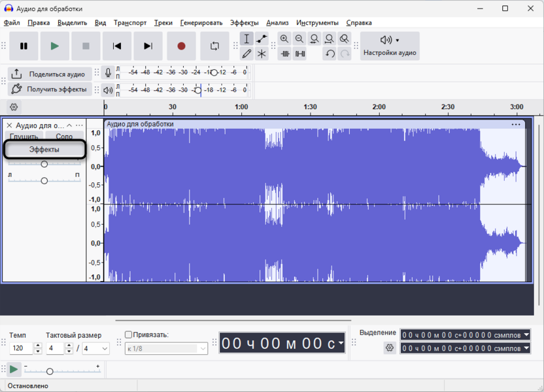Open the Эффекты menu in menu bar
Viewport: 544px width, 392px height.
tap(245, 22)
